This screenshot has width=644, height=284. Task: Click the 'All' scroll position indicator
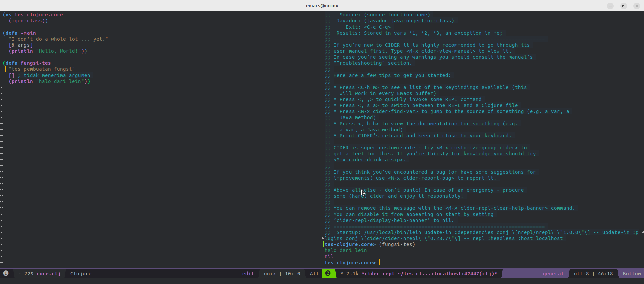pos(314,274)
